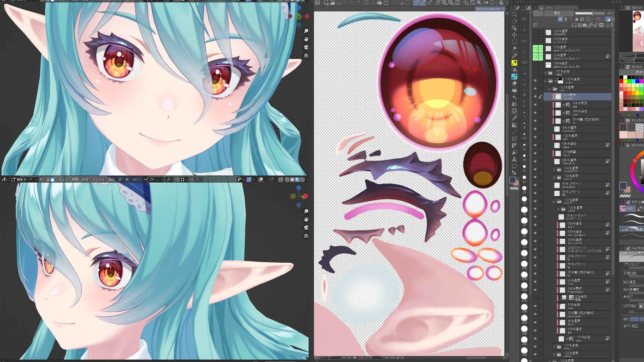The image size is (644, 362).
Task: Click the pan hand icon in lower viewport
Action: (306, 219)
